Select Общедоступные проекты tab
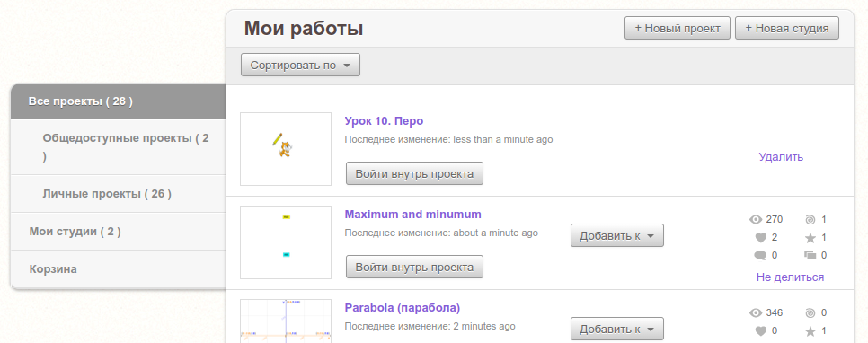 tap(119, 147)
